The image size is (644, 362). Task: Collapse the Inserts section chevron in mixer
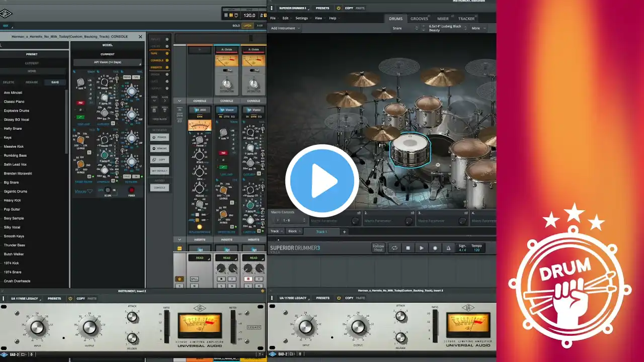coord(180,239)
